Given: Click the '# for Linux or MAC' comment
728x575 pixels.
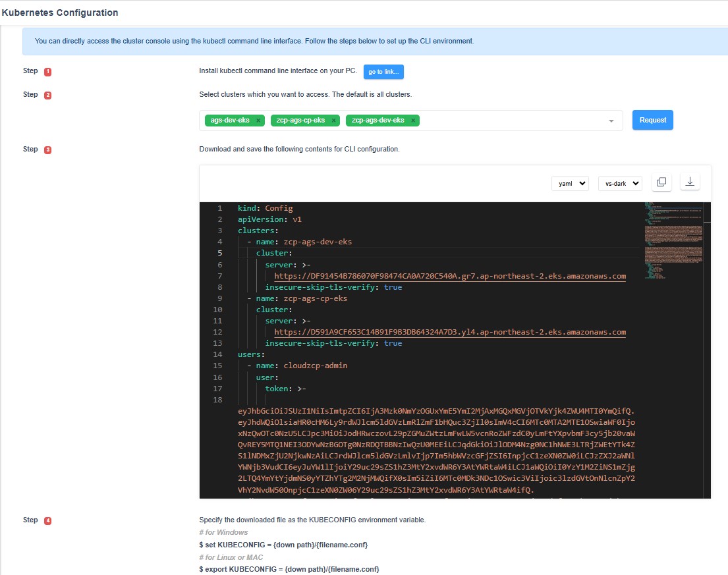Looking at the screenshot, I should 231,557.
